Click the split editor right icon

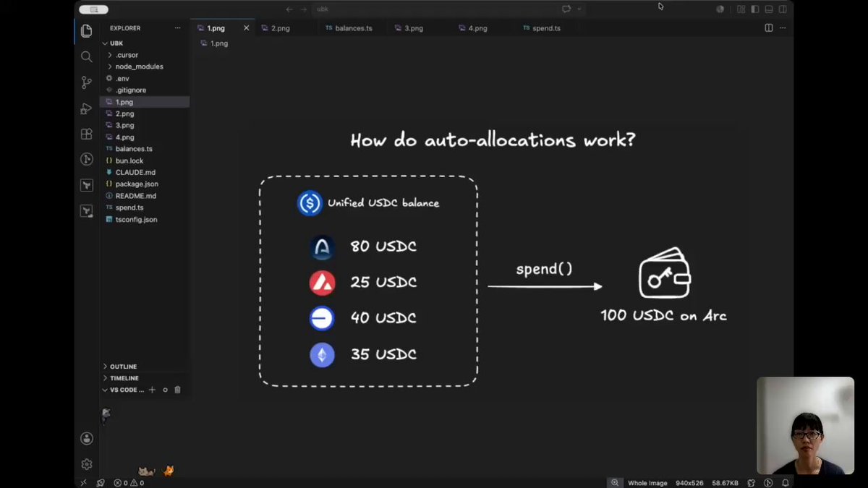click(769, 28)
